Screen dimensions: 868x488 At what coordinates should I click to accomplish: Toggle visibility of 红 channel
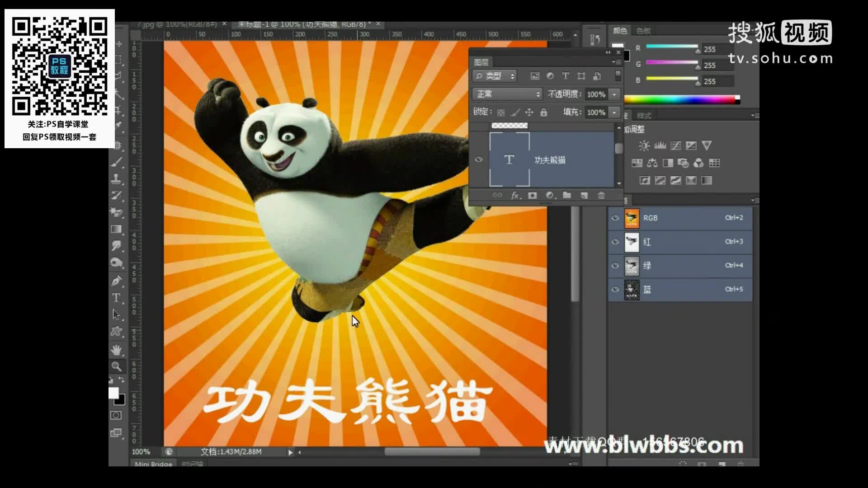tap(615, 242)
